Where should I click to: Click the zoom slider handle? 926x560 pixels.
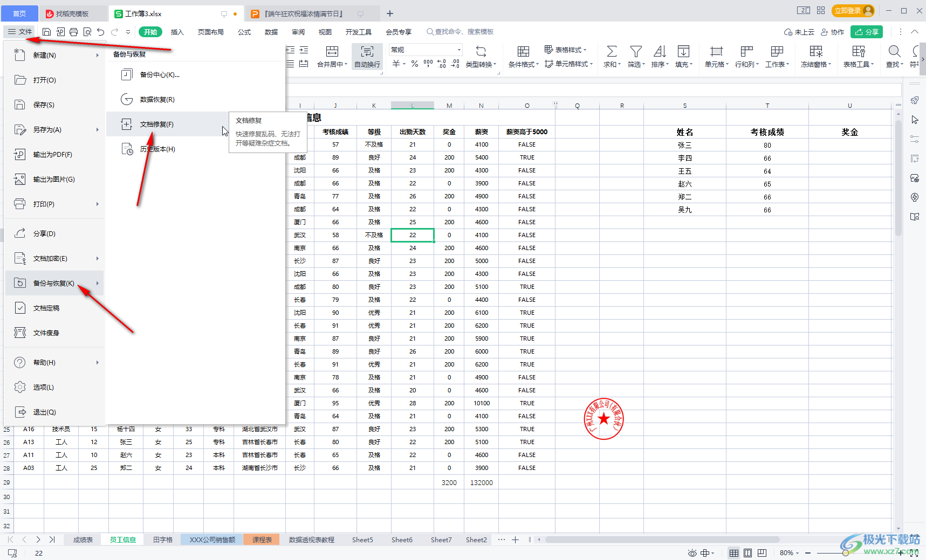coord(845,553)
